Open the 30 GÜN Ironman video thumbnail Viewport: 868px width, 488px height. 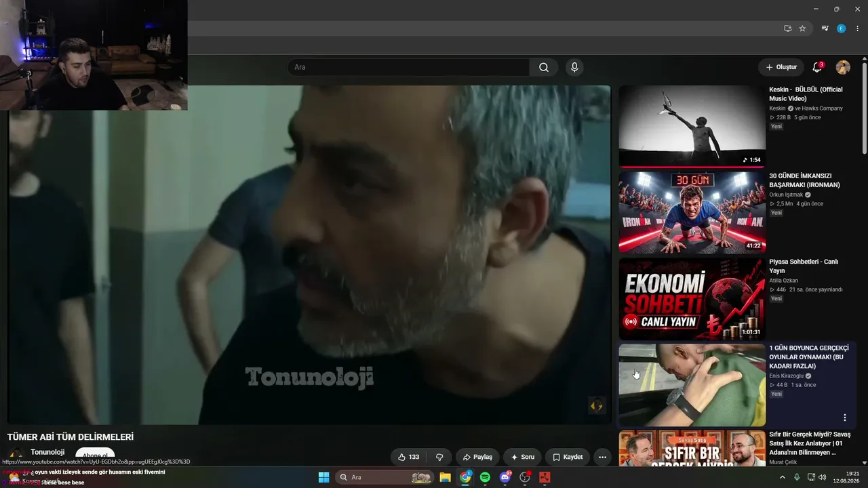pos(692,212)
